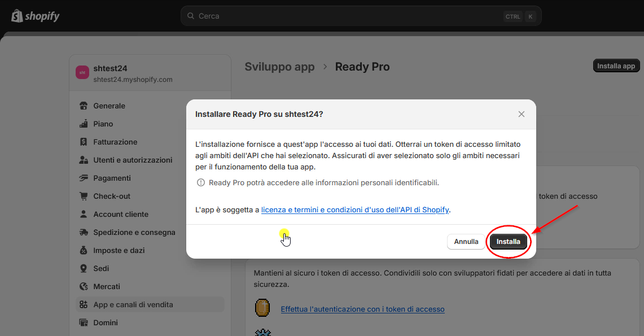Open Effettua l'autenticazione con i token link

(x=363, y=309)
